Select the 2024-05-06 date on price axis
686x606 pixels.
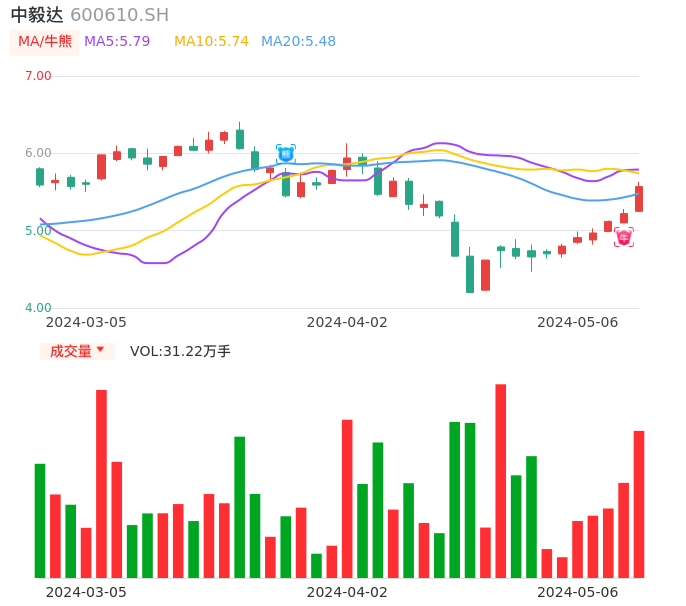point(577,322)
